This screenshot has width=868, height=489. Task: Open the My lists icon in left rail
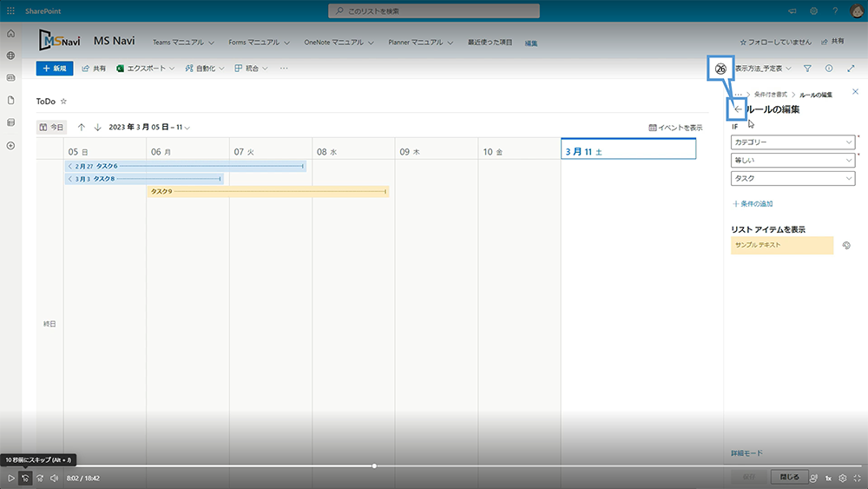10,122
